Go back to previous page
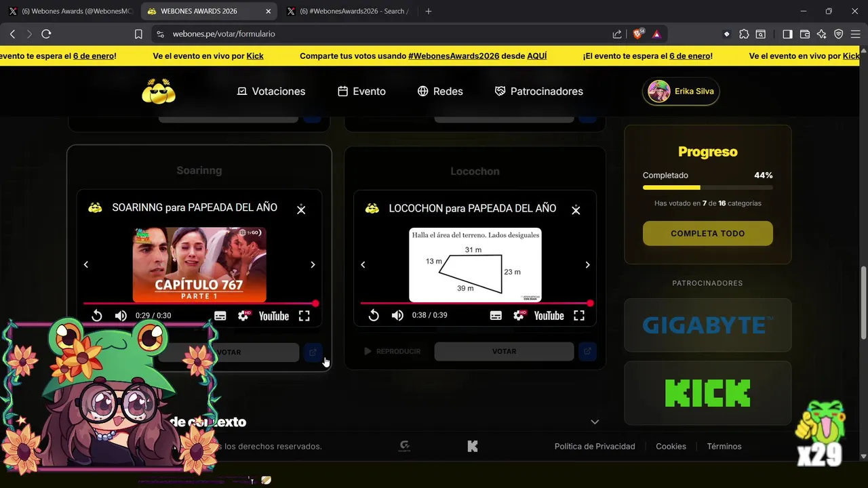This screenshot has height=488, width=868. point(12,34)
